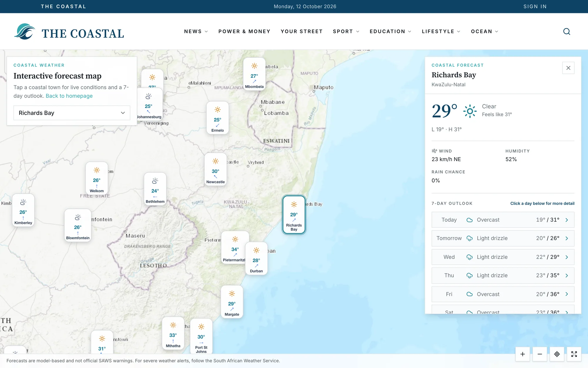Click the 52% humidity value
588x368 pixels.
(x=511, y=159)
